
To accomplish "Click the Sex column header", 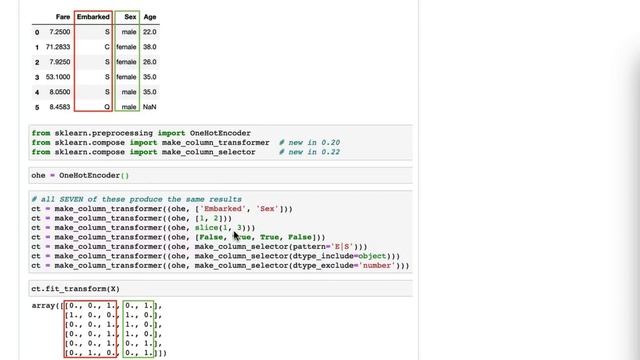I will (130, 17).
